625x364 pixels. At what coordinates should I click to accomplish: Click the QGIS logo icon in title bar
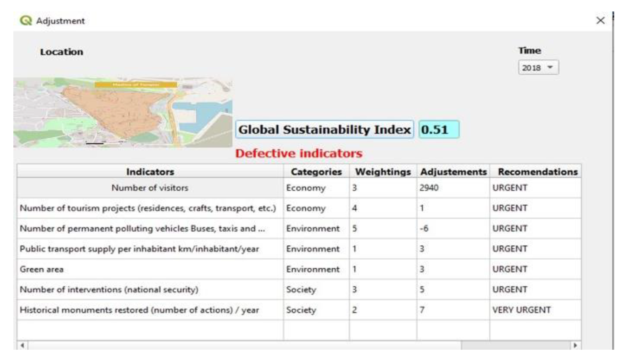point(26,21)
